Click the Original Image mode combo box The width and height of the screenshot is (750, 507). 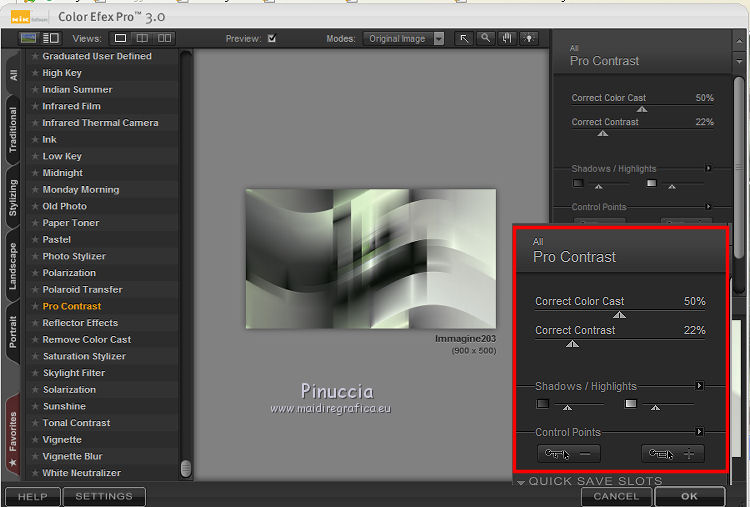pyautogui.click(x=403, y=39)
